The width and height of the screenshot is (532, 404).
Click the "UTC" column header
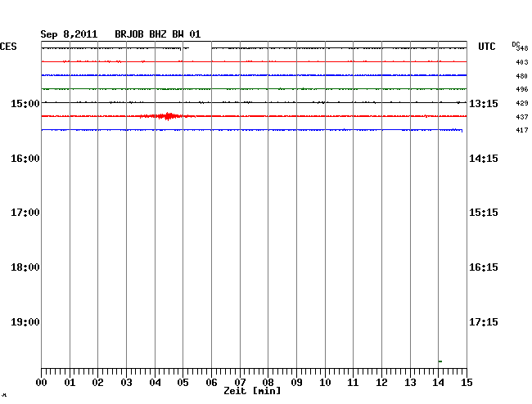coord(486,47)
